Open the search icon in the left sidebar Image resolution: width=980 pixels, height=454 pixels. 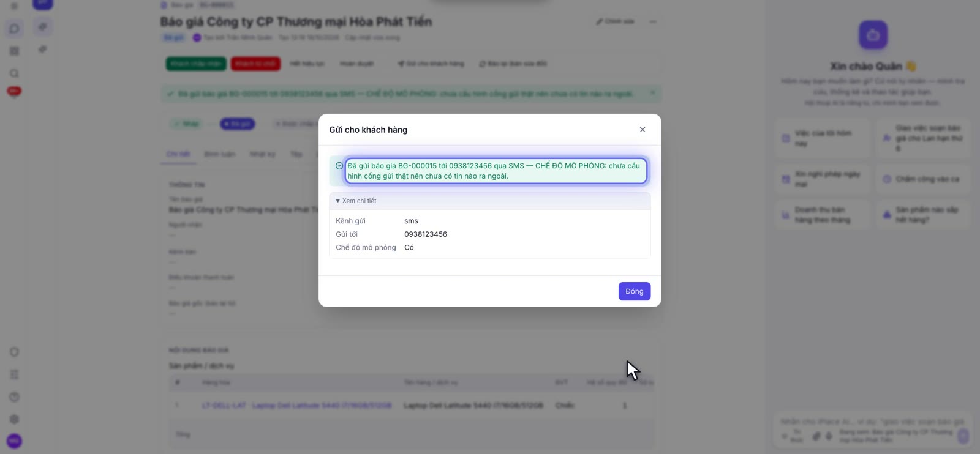click(14, 73)
